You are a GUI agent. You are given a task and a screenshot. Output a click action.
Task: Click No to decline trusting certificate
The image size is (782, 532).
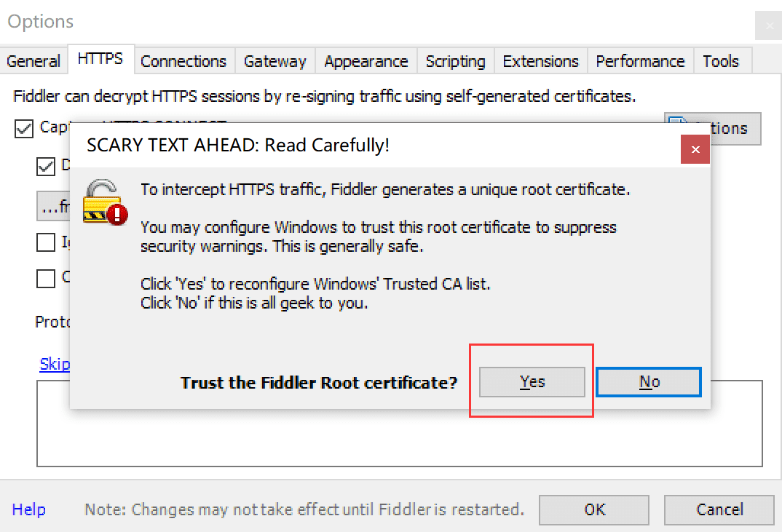pos(649,382)
